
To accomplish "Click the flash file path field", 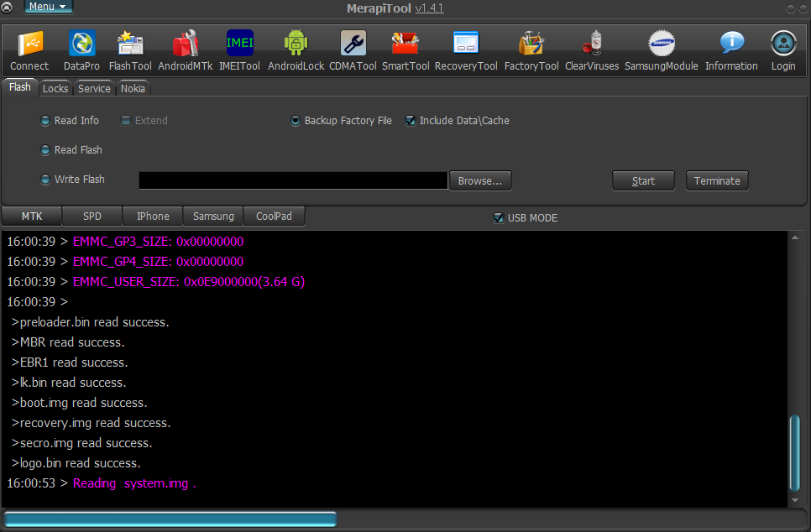I will (x=293, y=180).
